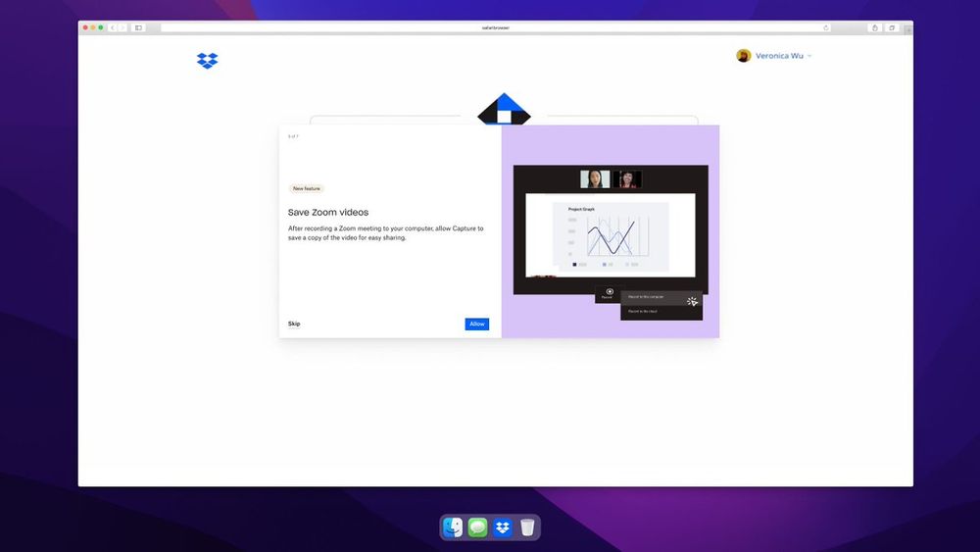Click the blue Allow button

(x=477, y=324)
